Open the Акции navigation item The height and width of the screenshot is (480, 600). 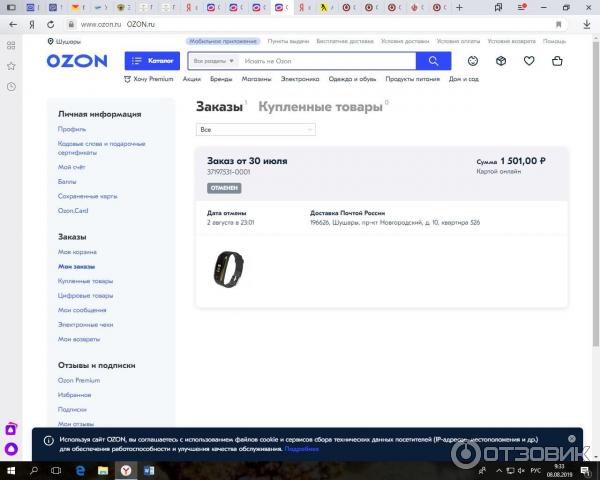coord(192,79)
